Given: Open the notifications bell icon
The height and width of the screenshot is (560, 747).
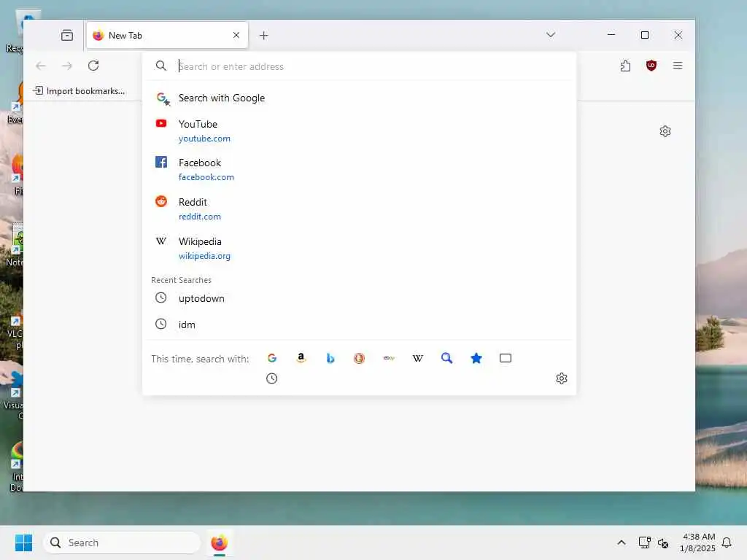Looking at the screenshot, I should 727,542.
